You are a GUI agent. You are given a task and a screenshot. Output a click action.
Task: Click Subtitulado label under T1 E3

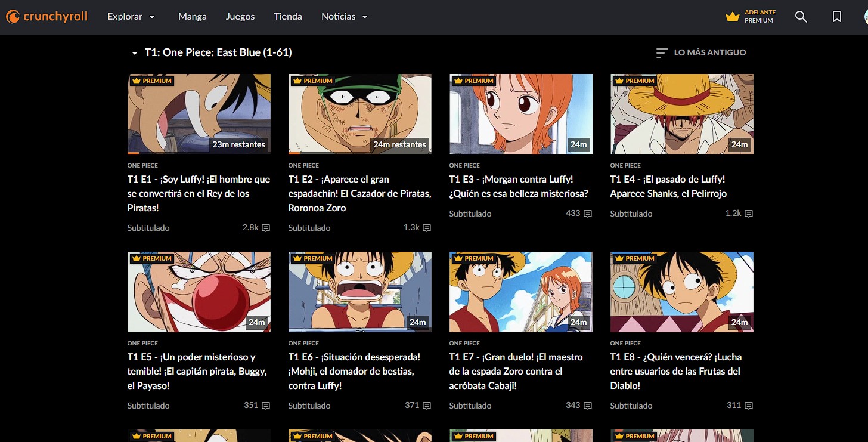(x=470, y=214)
